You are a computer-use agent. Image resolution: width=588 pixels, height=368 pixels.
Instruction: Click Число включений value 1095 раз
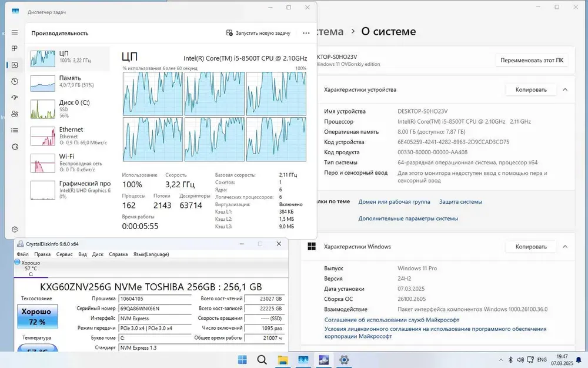coord(265,328)
